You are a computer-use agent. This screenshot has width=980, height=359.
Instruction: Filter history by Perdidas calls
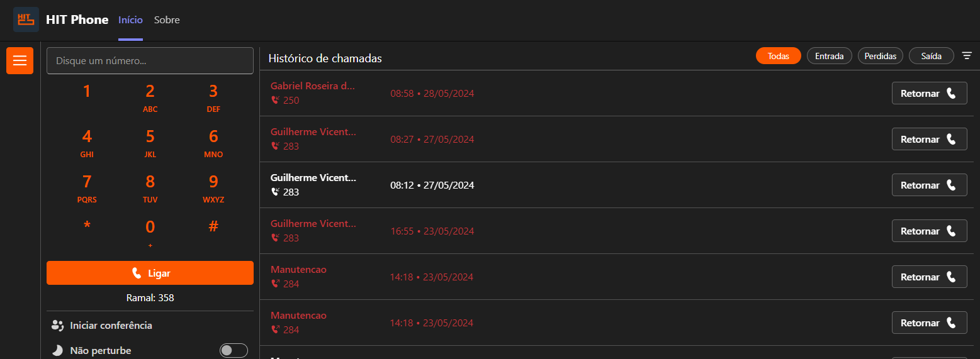880,56
